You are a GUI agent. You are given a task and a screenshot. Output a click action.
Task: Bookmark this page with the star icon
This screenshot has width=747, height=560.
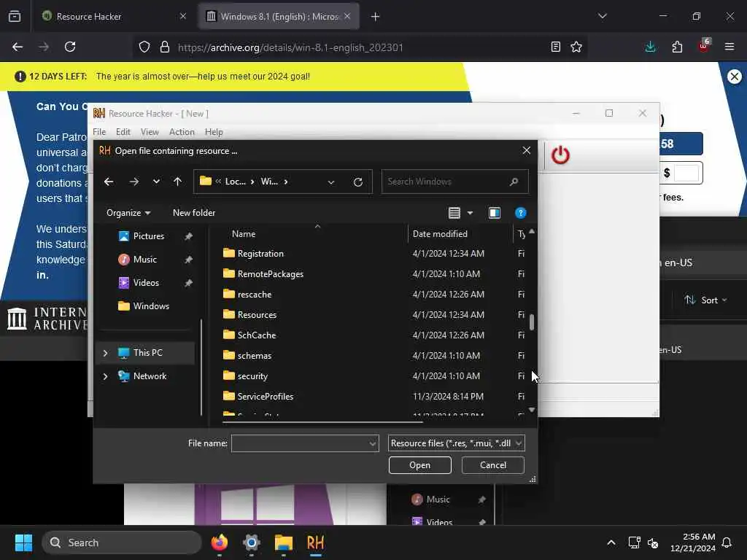tap(576, 47)
